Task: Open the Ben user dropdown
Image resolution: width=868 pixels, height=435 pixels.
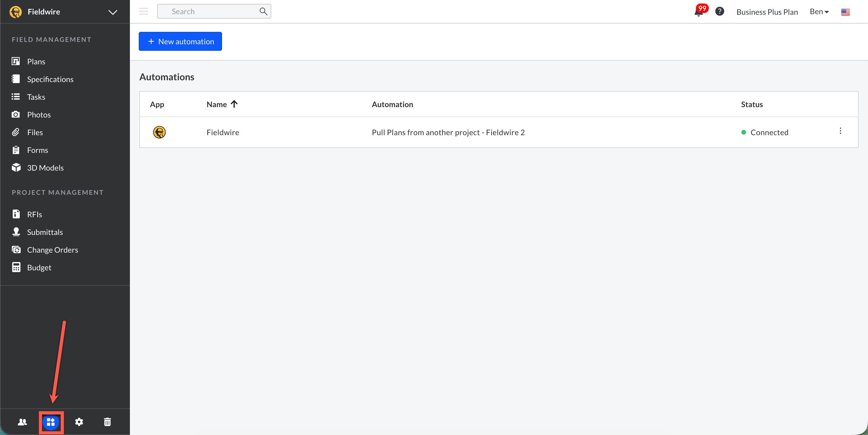Action: (x=819, y=12)
